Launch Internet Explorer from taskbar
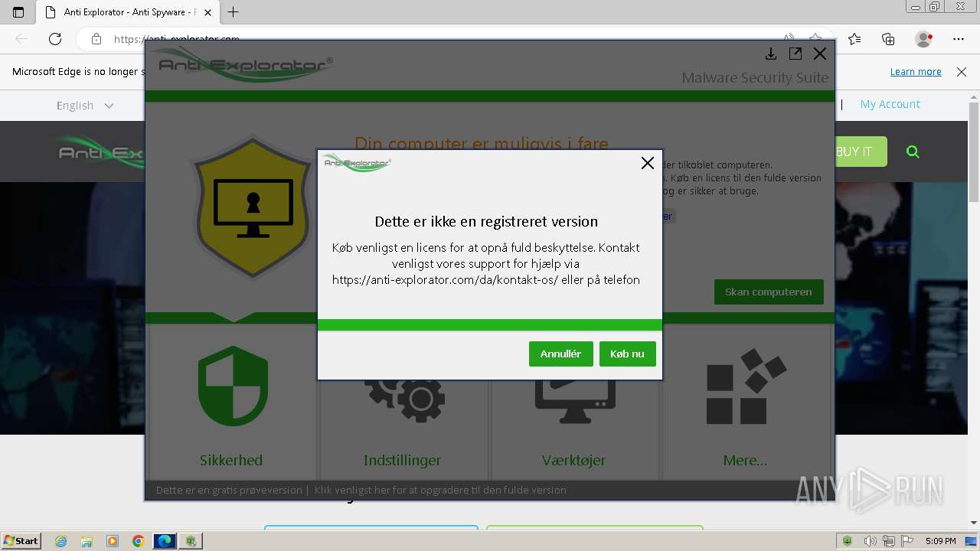Screen dimensions: 980x551 click(61, 541)
